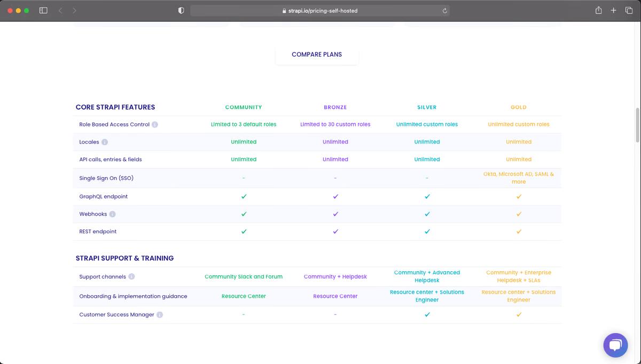The image size is (641, 364).
Task: Go forward with the right arrow
Action: point(74,10)
